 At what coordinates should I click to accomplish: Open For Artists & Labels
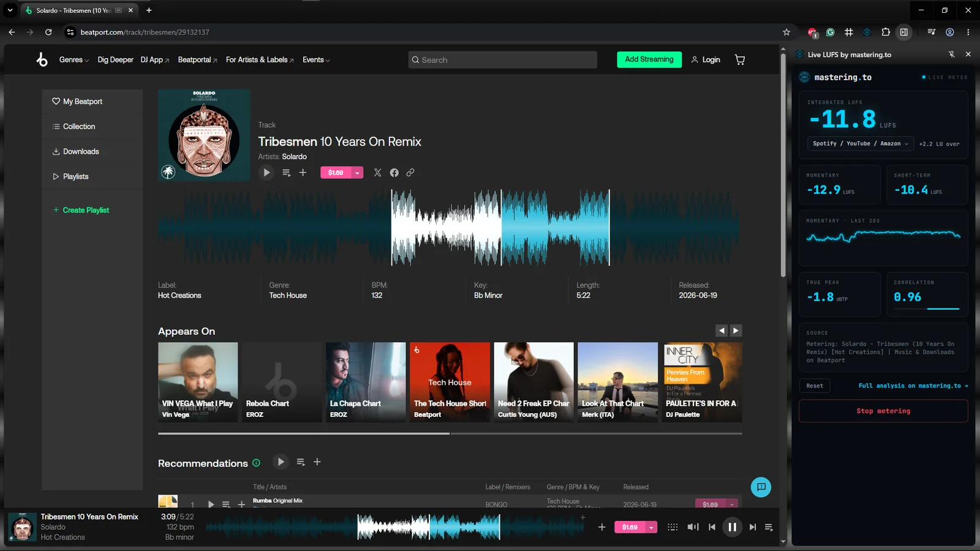(x=260, y=60)
